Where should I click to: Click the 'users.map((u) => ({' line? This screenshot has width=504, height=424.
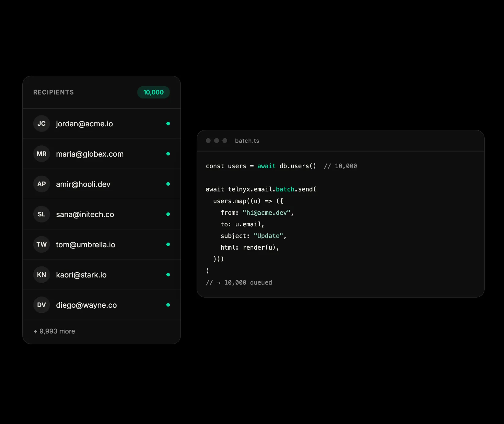248,201
